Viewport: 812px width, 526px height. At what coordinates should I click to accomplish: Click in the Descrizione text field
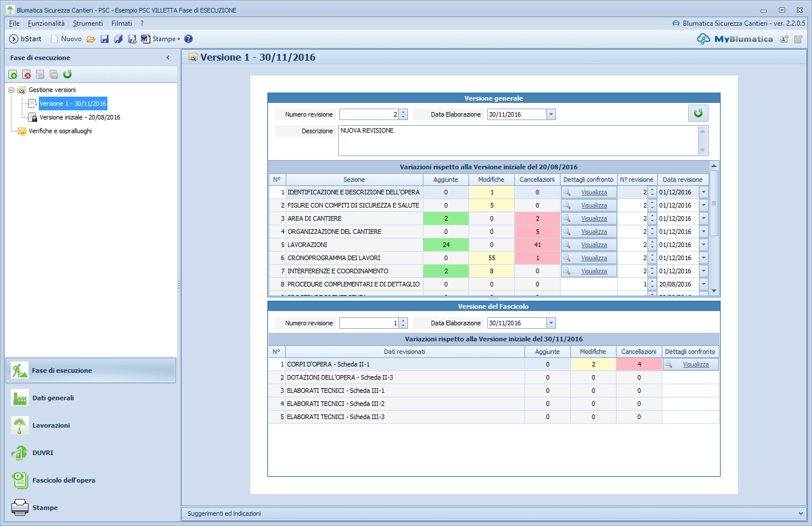[x=517, y=140]
